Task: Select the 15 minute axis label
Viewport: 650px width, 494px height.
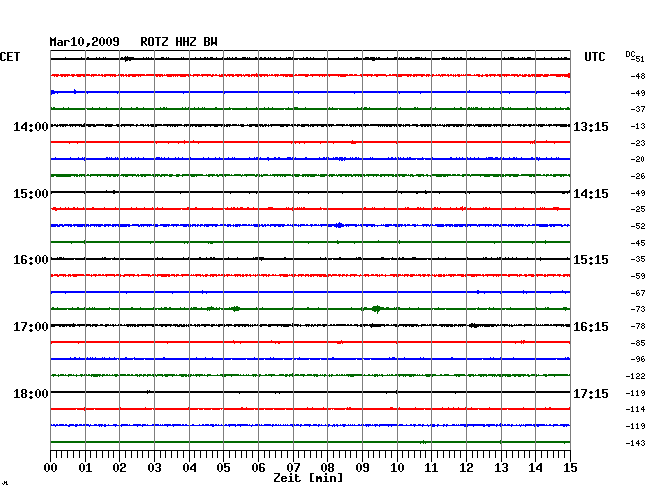Action: 570,467
